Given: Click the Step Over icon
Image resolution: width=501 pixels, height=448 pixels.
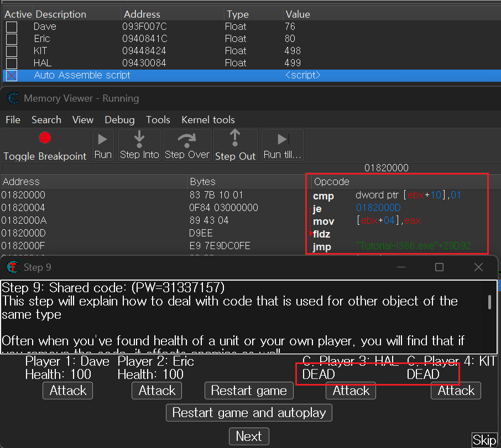Looking at the screenshot, I should (187, 139).
